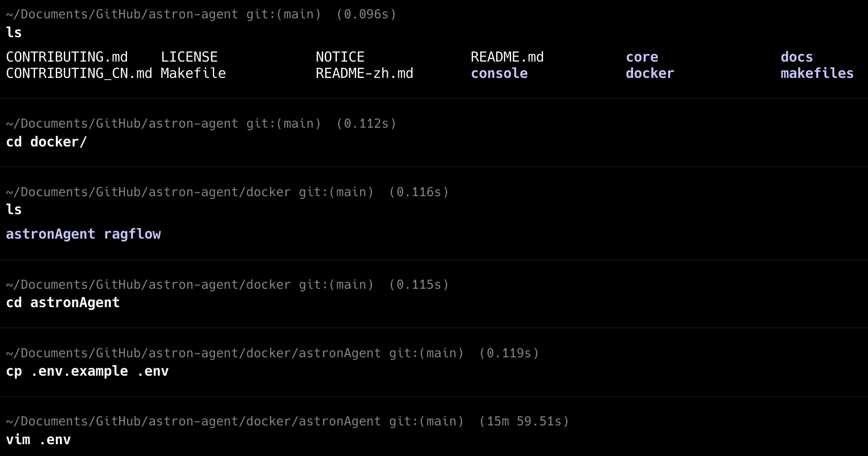
Task: Click the NOTICE file name
Action: pyautogui.click(x=340, y=57)
